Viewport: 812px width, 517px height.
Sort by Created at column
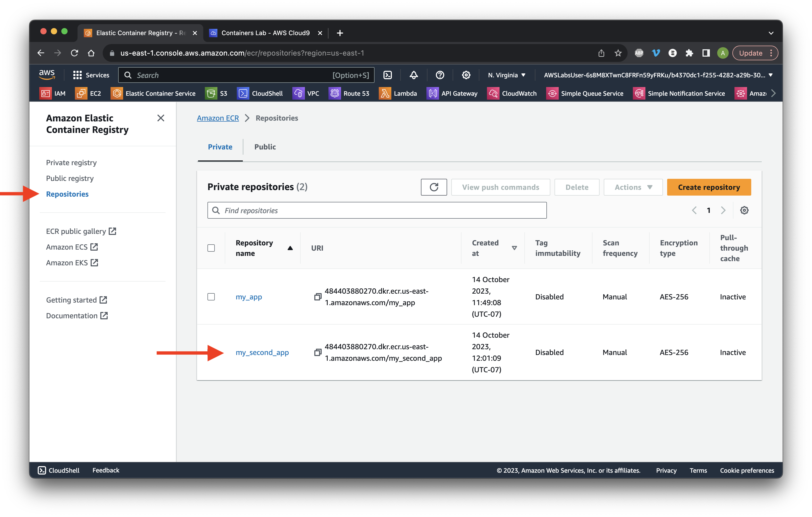point(494,248)
